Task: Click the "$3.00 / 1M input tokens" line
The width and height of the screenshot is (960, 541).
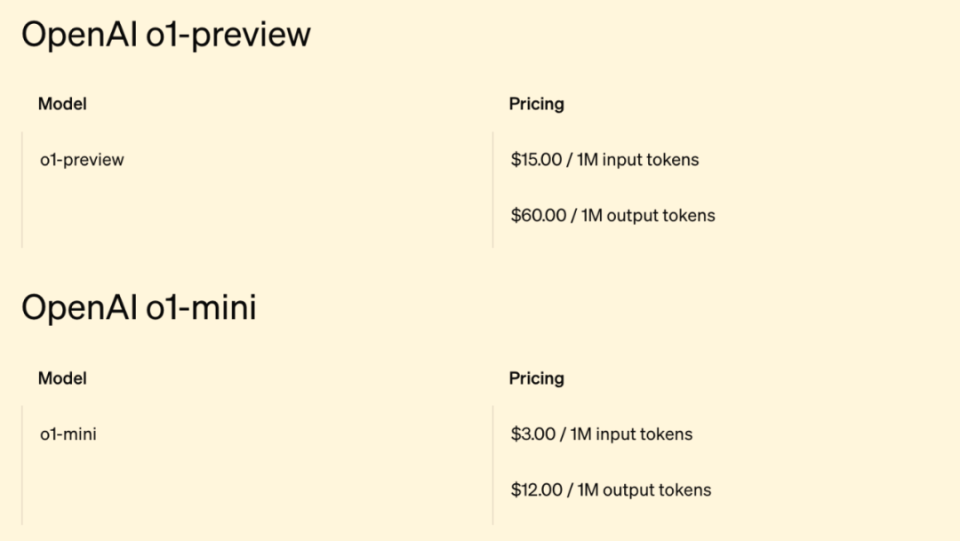Action: coord(601,434)
